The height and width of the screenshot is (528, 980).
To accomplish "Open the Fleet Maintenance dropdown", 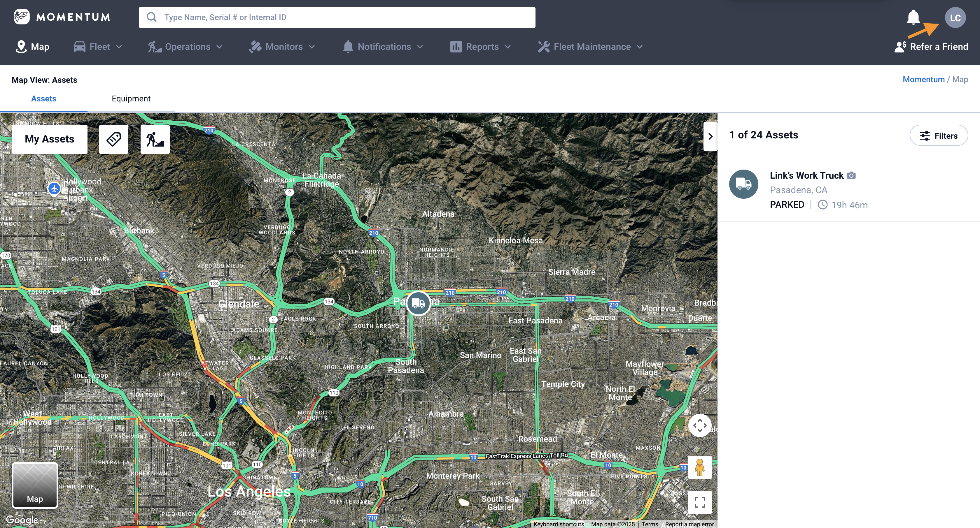I will (590, 47).
